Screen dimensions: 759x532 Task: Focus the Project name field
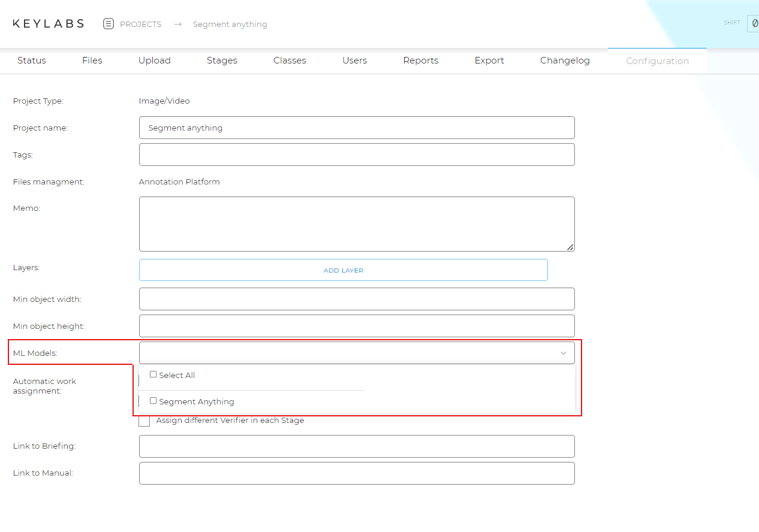point(356,128)
